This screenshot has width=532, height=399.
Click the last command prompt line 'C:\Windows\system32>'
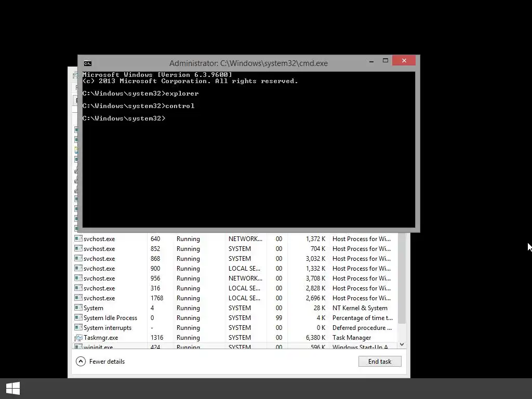[x=124, y=118]
